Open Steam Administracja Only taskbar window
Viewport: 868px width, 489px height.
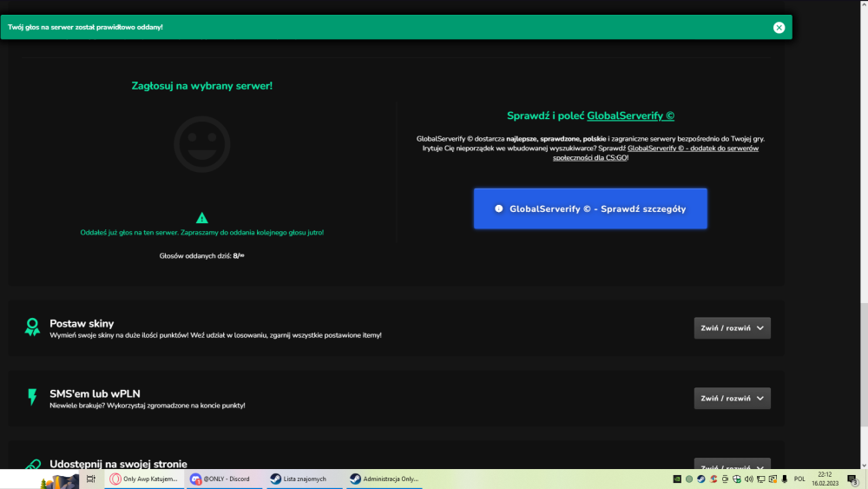(384, 479)
